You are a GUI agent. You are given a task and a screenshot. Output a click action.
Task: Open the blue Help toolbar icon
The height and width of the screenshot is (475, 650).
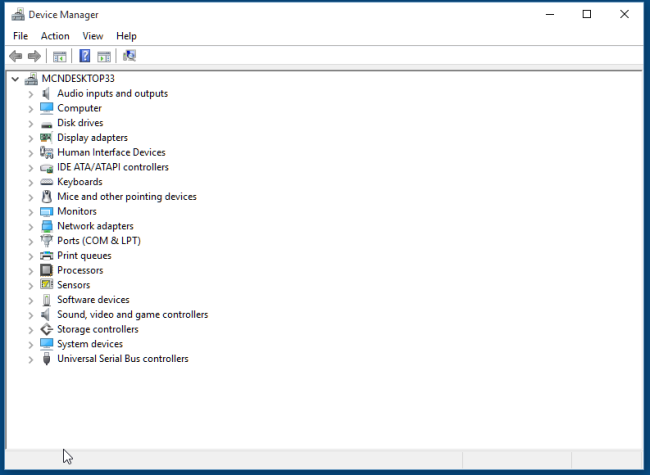point(85,56)
